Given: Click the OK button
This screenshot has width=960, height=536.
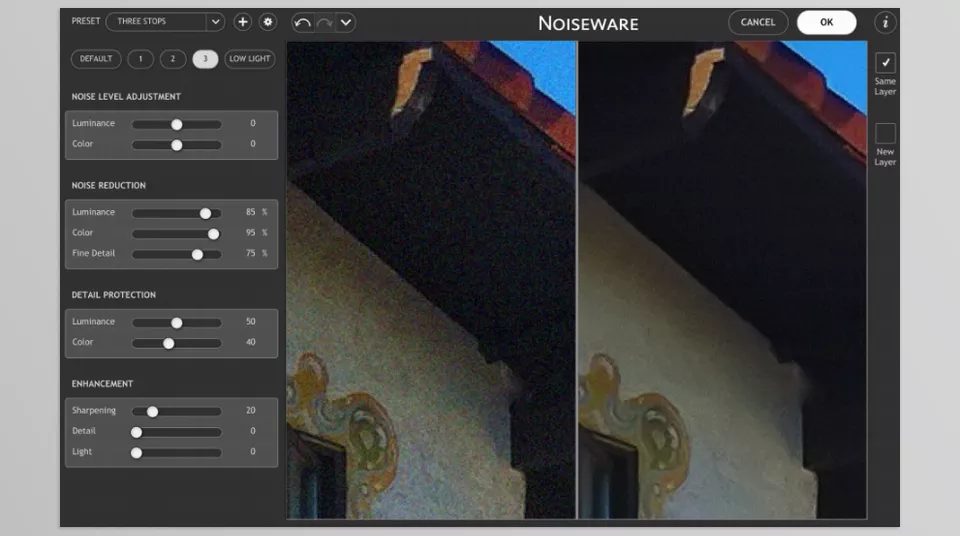Looking at the screenshot, I should (827, 22).
